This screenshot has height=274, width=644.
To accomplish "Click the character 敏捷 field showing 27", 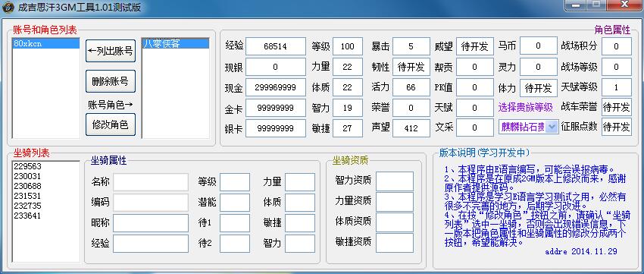I will (x=348, y=128).
